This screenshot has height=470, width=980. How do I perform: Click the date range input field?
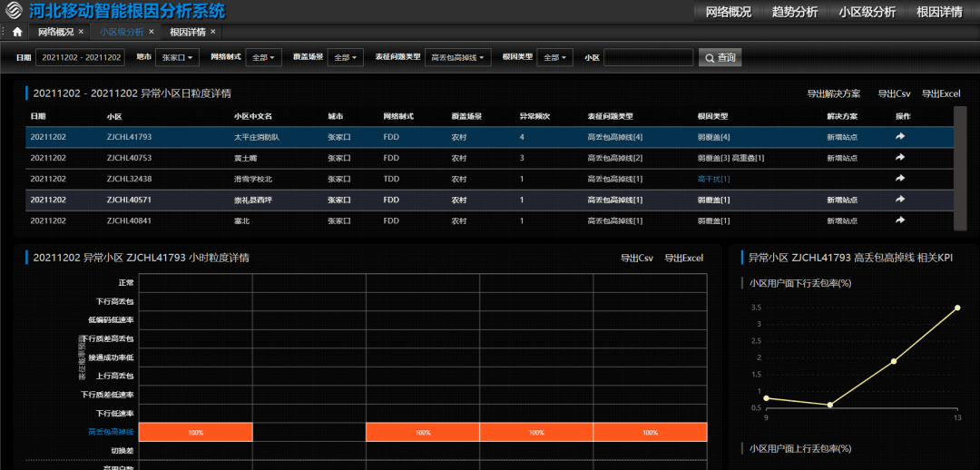pyautogui.click(x=80, y=57)
